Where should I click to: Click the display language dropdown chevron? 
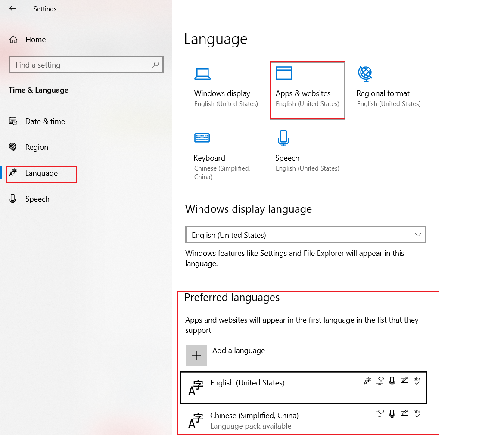click(418, 235)
